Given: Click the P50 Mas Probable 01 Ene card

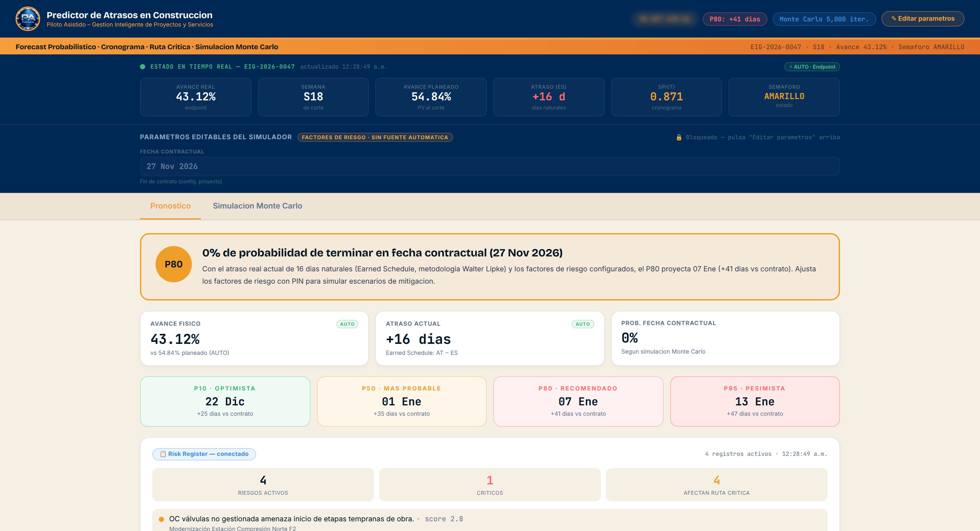Looking at the screenshot, I should [x=402, y=401].
